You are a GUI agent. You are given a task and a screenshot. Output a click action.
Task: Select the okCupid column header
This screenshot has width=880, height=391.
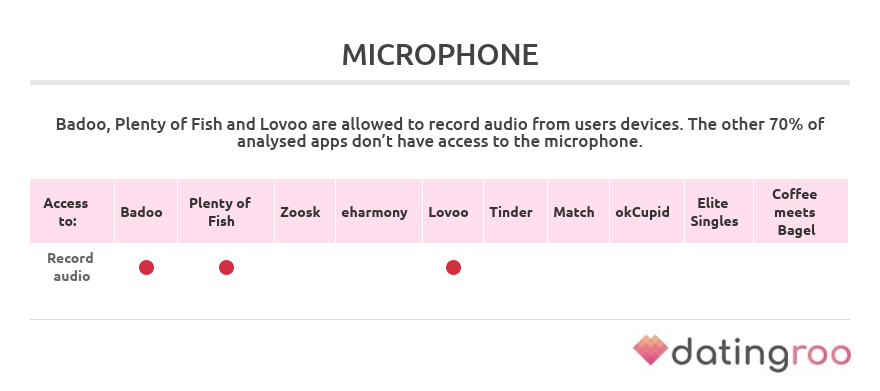[647, 211]
